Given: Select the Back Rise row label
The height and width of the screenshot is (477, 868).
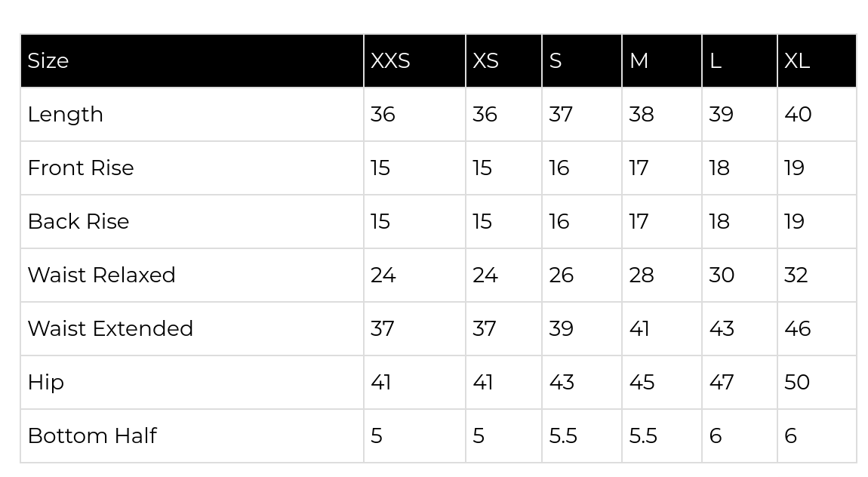Looking at the screenshot, I should click(x=78, y=221).
